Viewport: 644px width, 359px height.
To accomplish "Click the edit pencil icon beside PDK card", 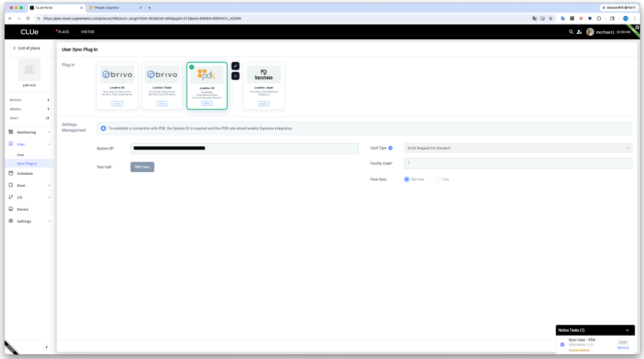I will tap(235, 66).
